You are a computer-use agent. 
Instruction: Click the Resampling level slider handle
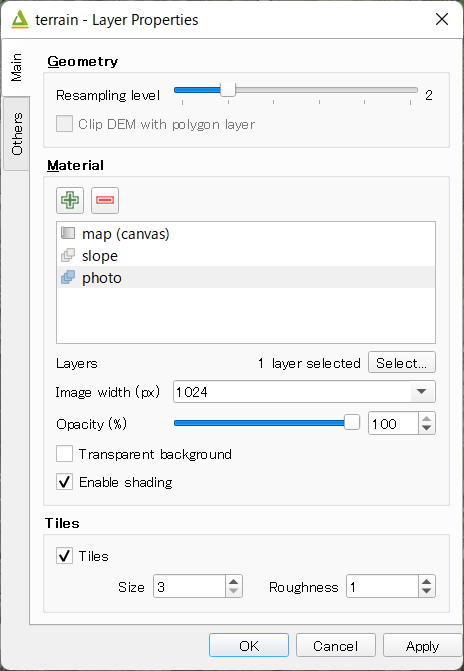click(228, 90)
